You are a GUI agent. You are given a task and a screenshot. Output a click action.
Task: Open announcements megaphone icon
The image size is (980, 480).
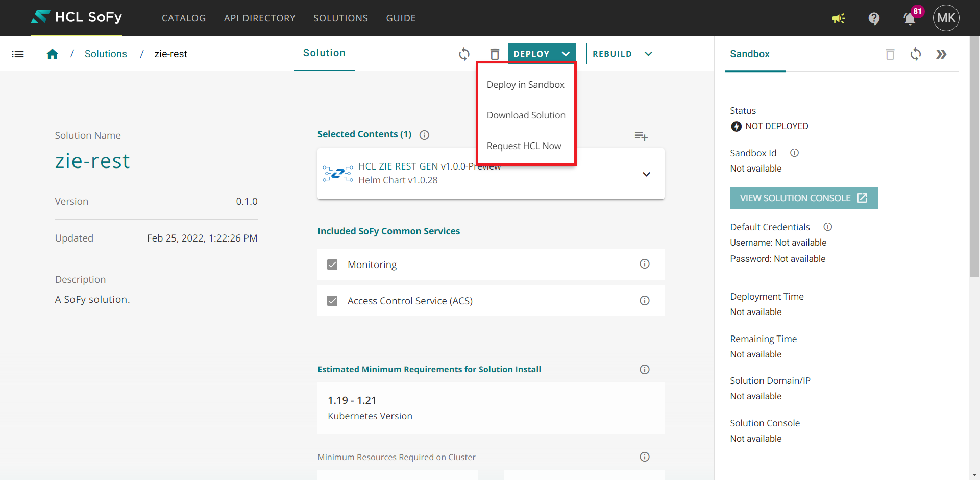pos(839,18)
